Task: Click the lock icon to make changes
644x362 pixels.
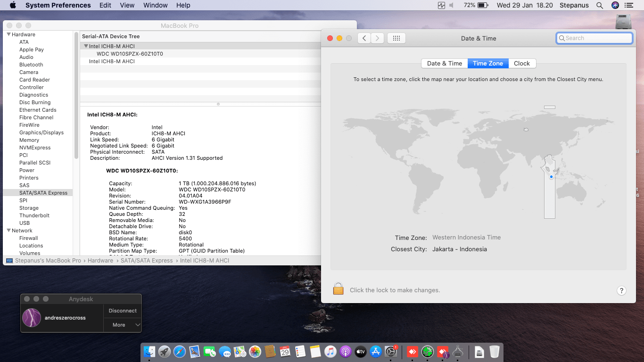Action: tap(338, 288)
